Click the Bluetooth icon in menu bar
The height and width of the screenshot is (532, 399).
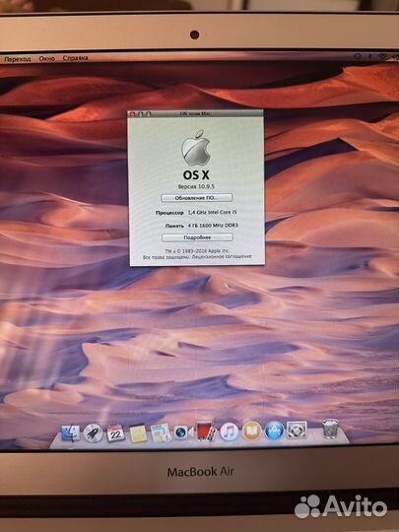[x=369, y=57]
